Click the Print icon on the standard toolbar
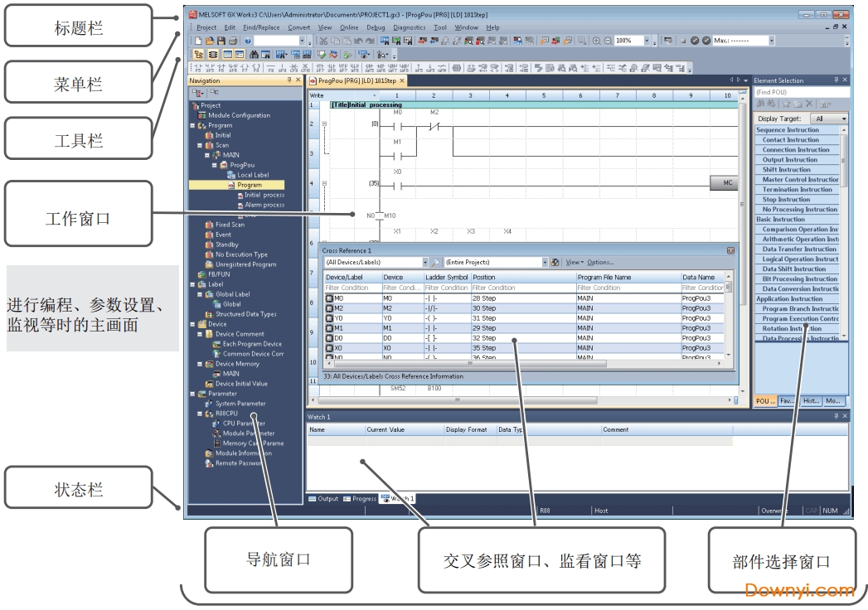The width and height of the screenshot is (868, 610). 233,41
